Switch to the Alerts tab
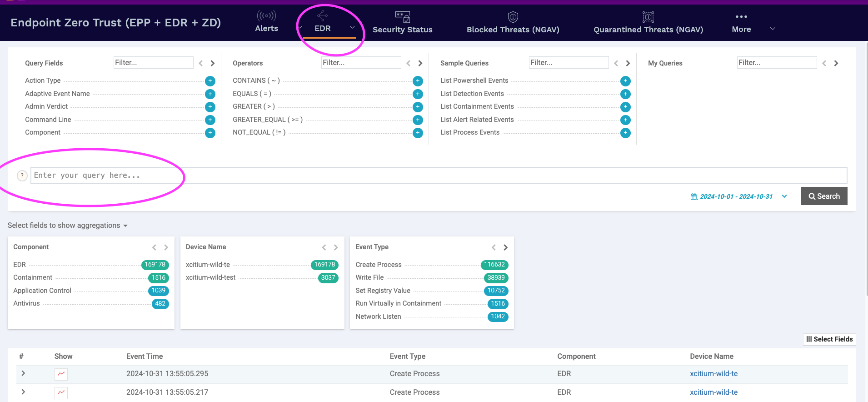This screenshot has width=868, height=402. (266, 22)
